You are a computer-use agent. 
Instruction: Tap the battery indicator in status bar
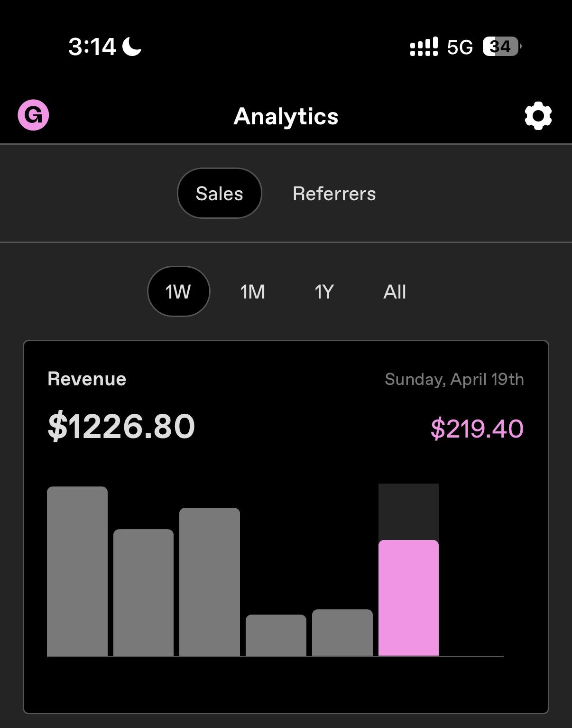coord(501,47)
